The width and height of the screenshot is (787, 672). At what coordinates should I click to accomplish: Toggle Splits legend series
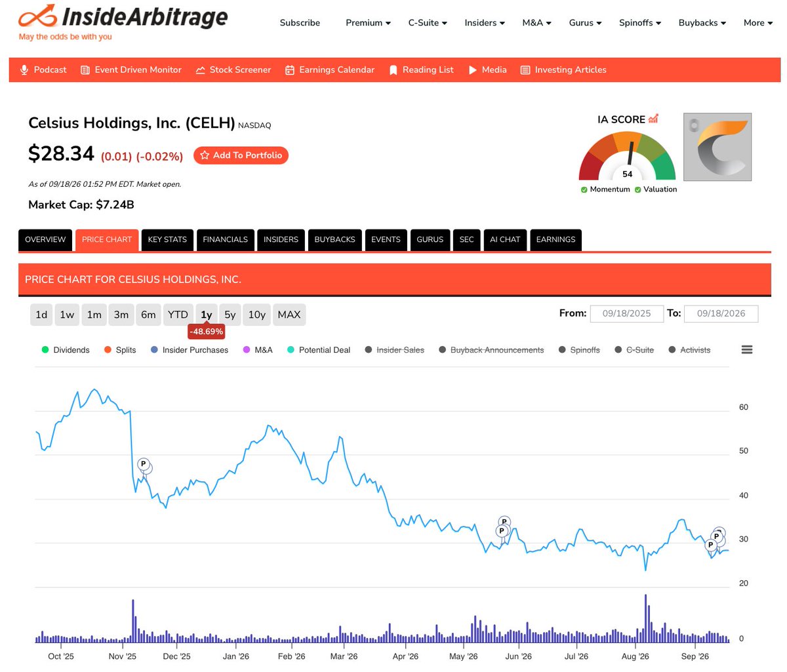[120, 350]
